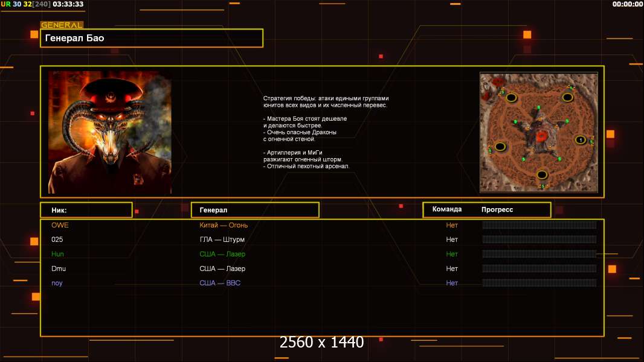Click the Команда column header
Image resolution: width=644 pixels, height=362 pixels.
(x=447, y=209)
